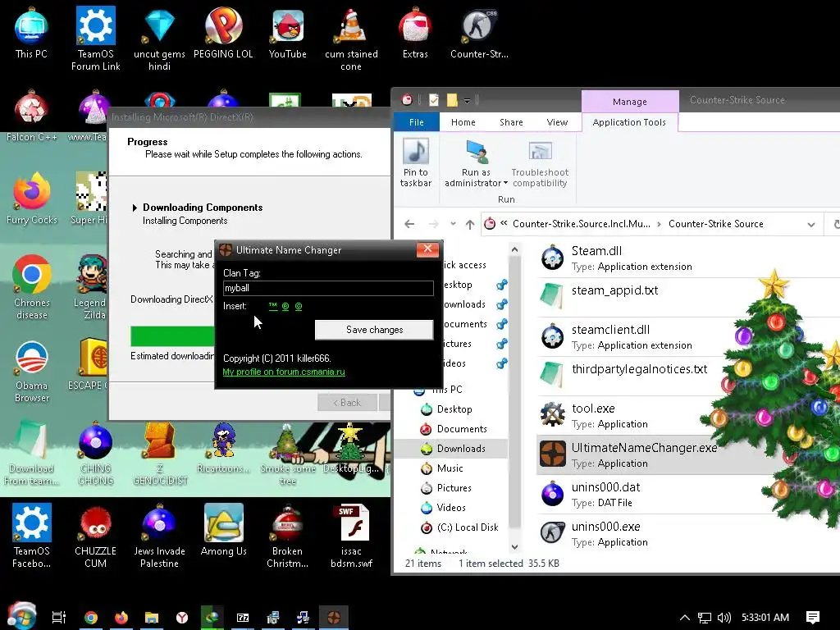Click Back button in DirectX installer
This screenshot has width=840, height=630.
coord(347,402)
